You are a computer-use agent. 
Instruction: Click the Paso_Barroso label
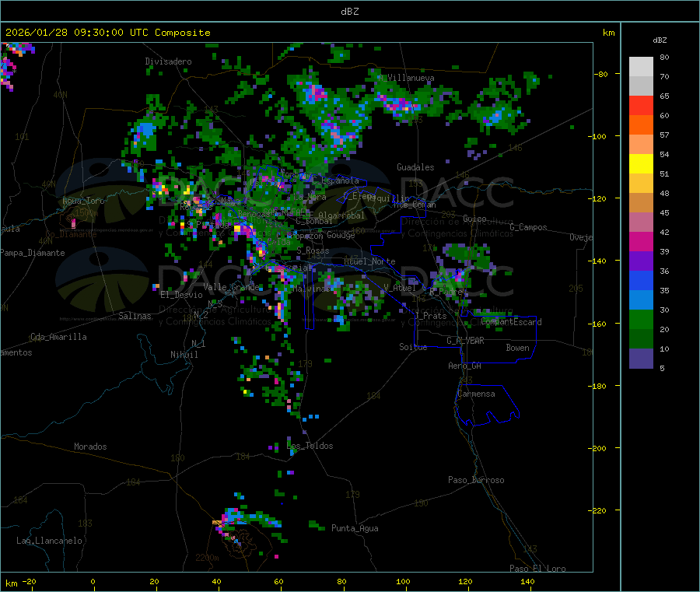coord(476,480)
